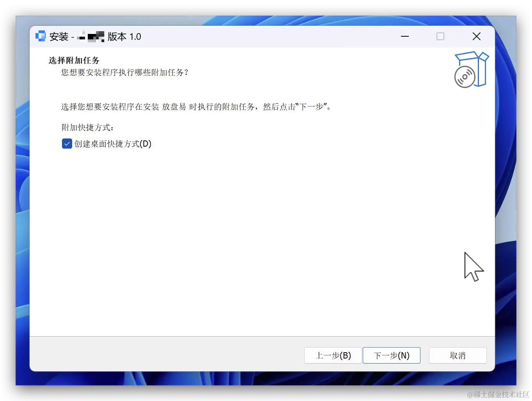Click the 版本 1.0 title bar text

(124, 37)
